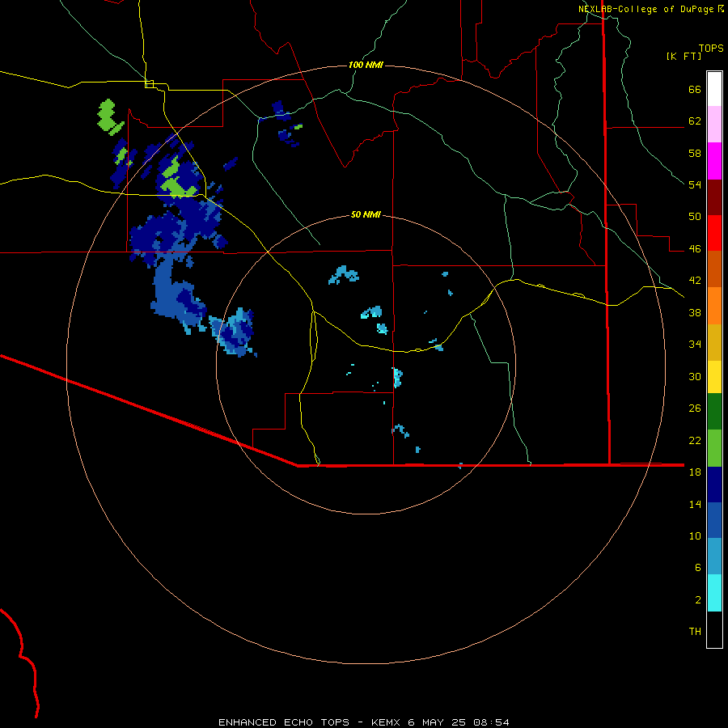Click the legend value "50"
This screenshot has height=728, width=728.
[695, 217]
